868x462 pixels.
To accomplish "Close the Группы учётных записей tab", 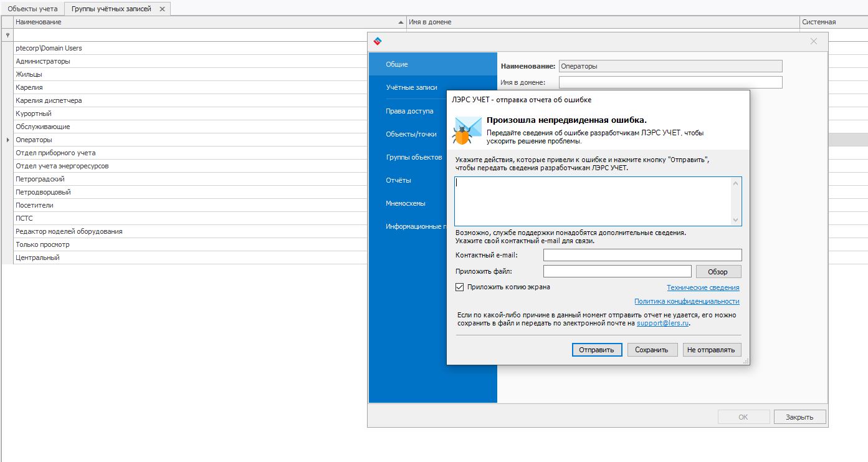I will pyautogui.click(x=162, y=9).
